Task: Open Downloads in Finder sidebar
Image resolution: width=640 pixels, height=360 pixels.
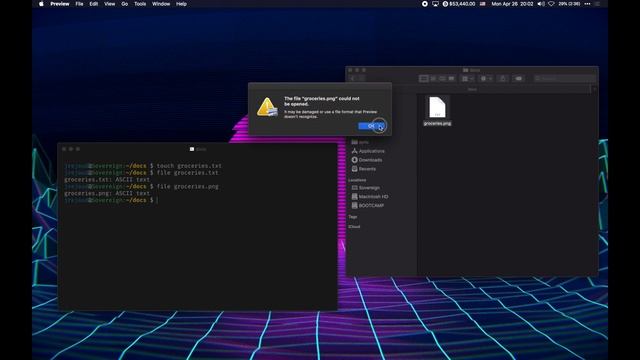Action: click(x=367, y=160)
